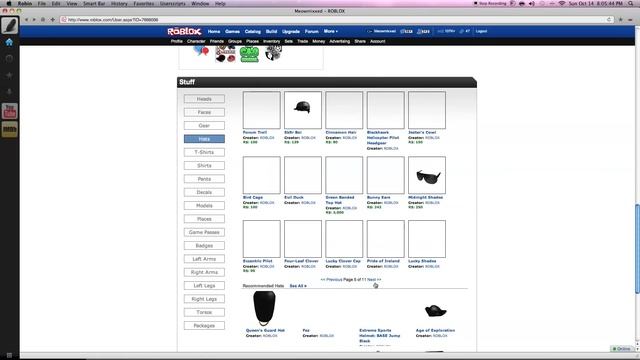Click the page vertical scrollbar thumb
Viewport: 640px width, 360px height.
(x=637, y=248)
